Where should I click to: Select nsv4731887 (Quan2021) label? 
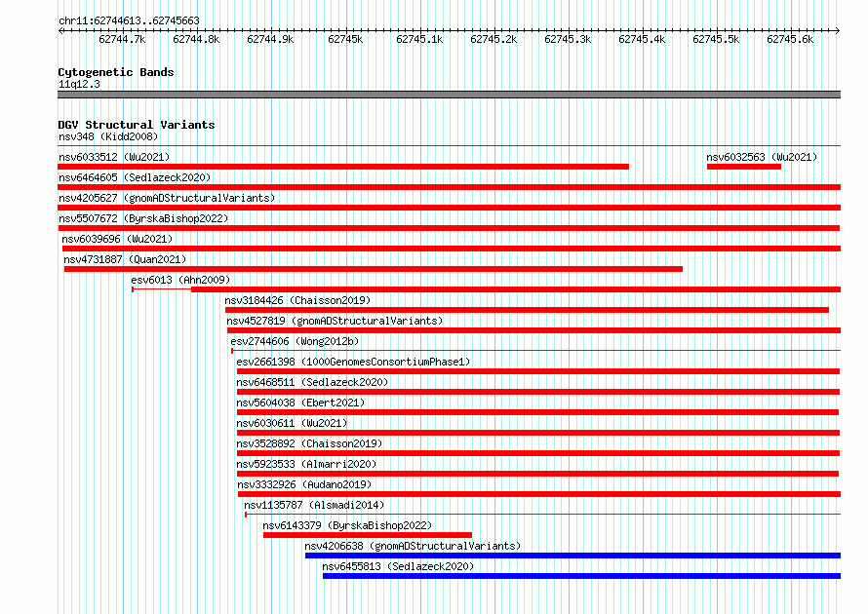point(125,259)
